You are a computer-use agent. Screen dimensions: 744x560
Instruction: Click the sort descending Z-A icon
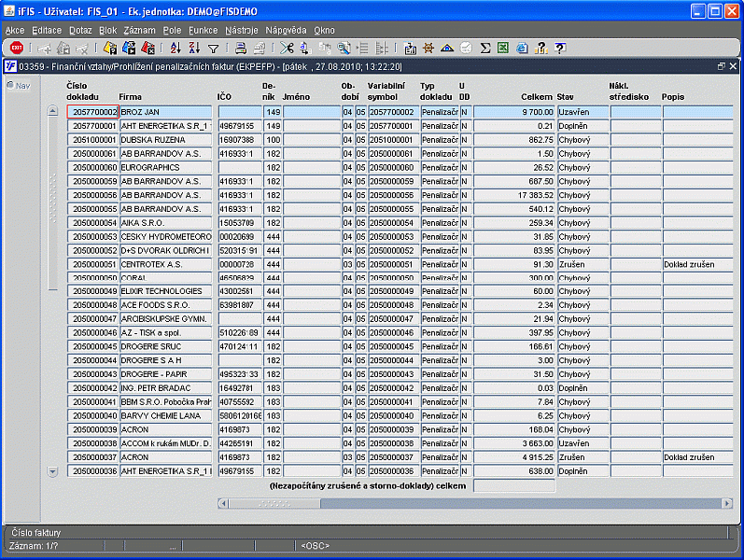194,48
